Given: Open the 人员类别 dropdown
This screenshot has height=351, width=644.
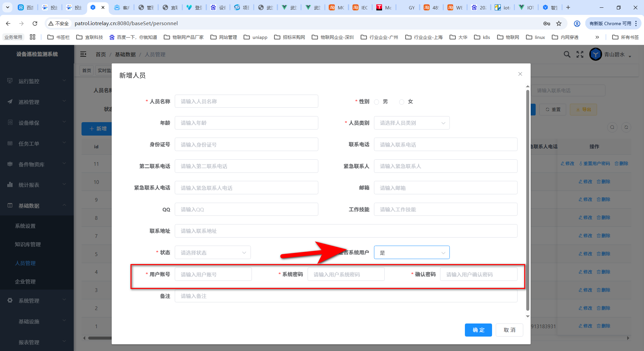Looking at the screenshot, I should pyautogui.click(x=412, y=123).
